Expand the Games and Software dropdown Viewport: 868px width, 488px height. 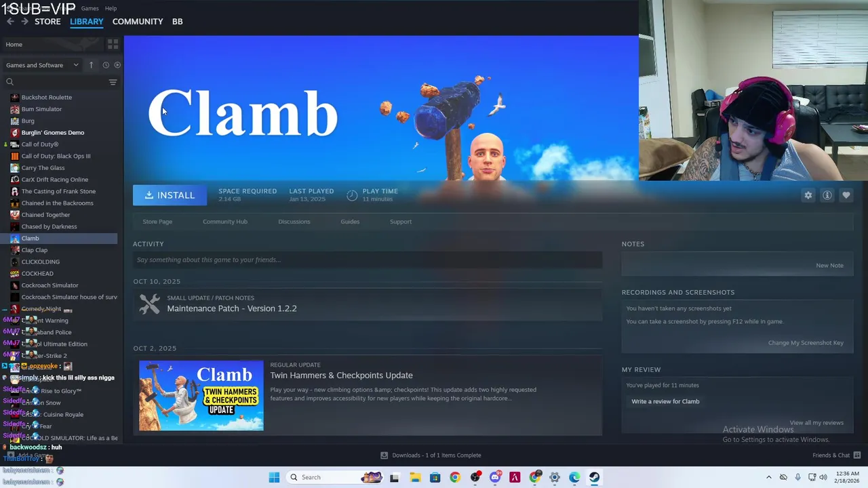[42, 65]
